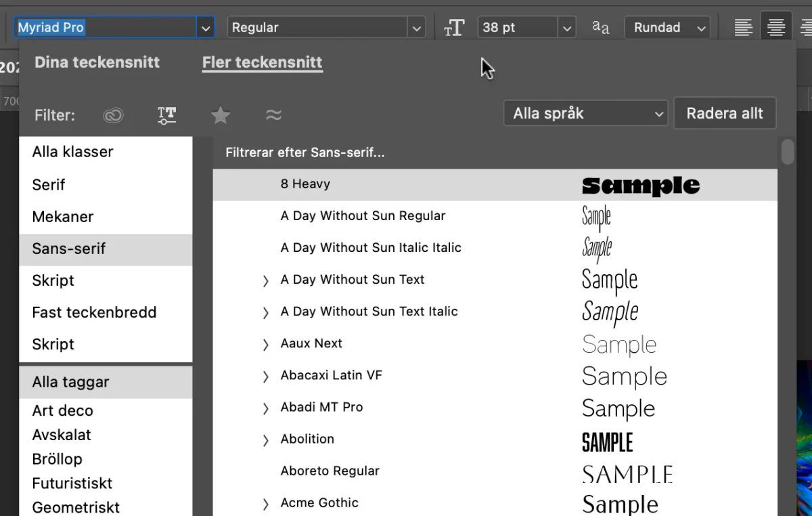Left-align the text

click(x=744, y=28)
